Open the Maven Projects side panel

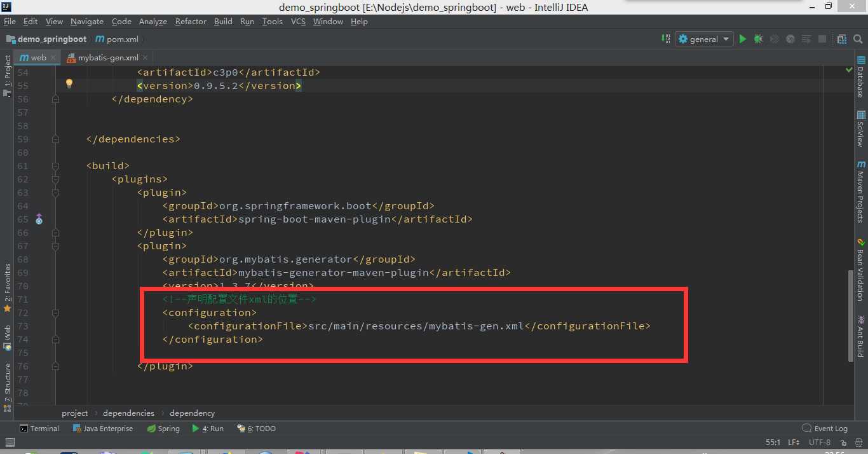[x=860, y=191]
